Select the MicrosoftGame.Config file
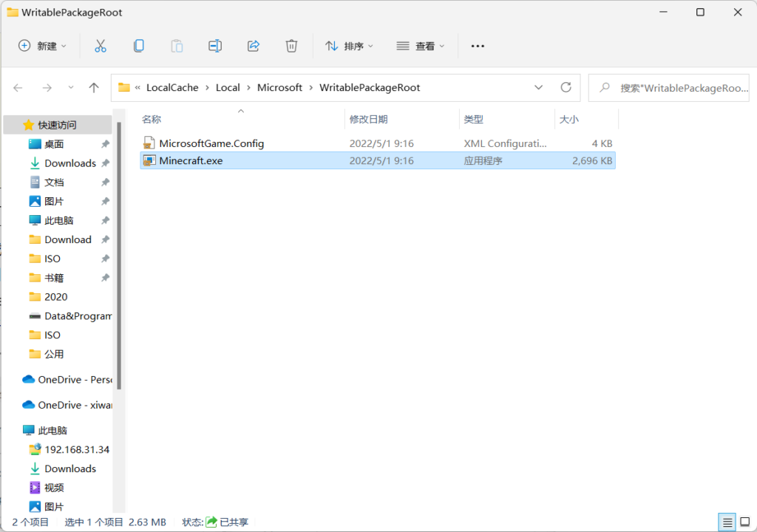 click(x=378, y=143)
